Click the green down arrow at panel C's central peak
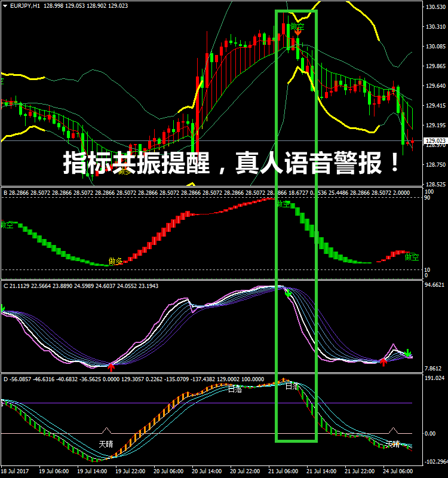 point(289,293)
